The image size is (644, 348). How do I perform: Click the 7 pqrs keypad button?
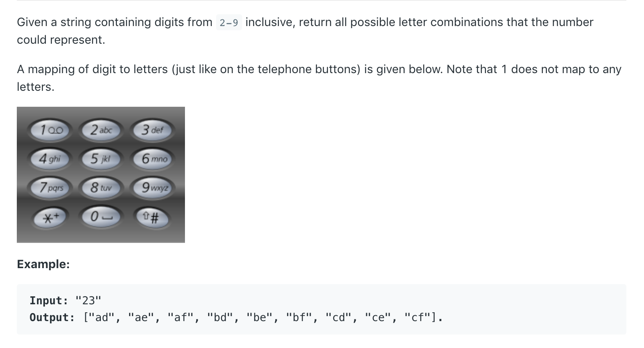(50, 187)
